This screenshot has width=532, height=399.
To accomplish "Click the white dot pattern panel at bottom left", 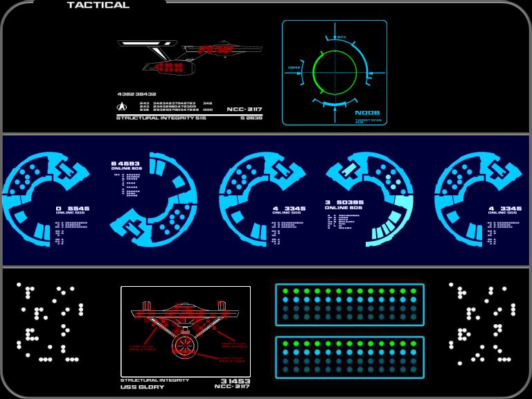I will pos(50,322).
